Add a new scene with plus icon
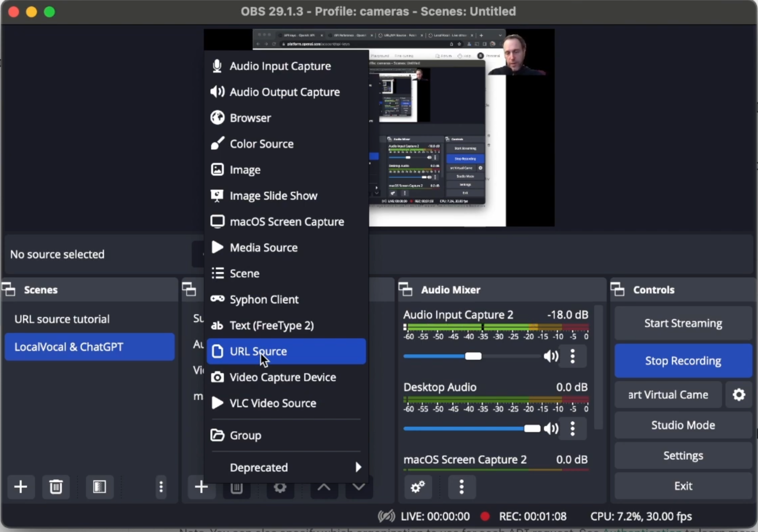Screen dimensions: 758x532 tap(21, 486)
